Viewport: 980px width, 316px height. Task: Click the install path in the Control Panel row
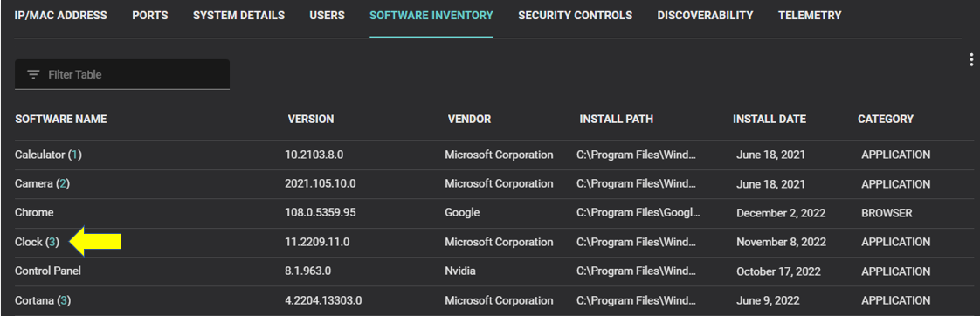[x=636, y=271]
